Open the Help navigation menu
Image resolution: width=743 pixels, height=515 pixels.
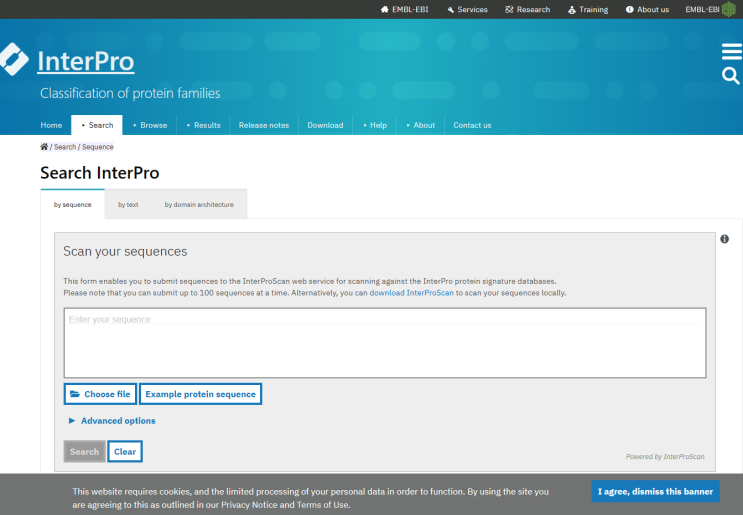pyautogui.click(x=374, y=125)
